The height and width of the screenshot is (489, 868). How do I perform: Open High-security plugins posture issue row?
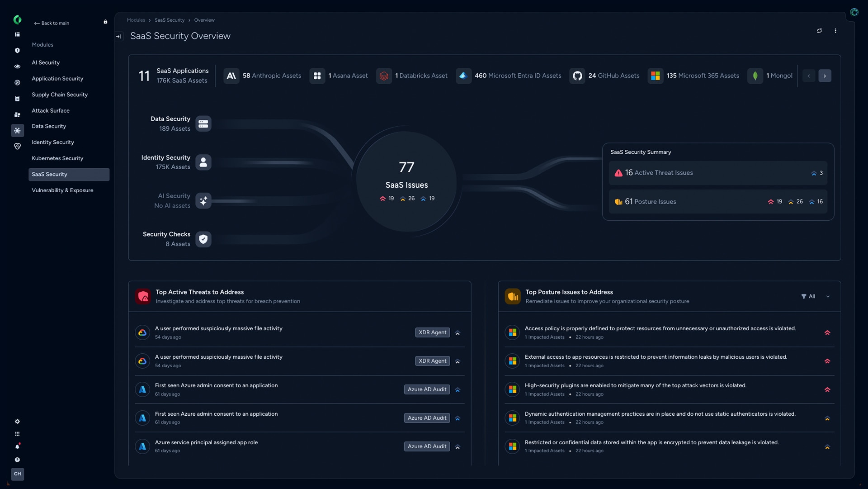coord(670,389)
